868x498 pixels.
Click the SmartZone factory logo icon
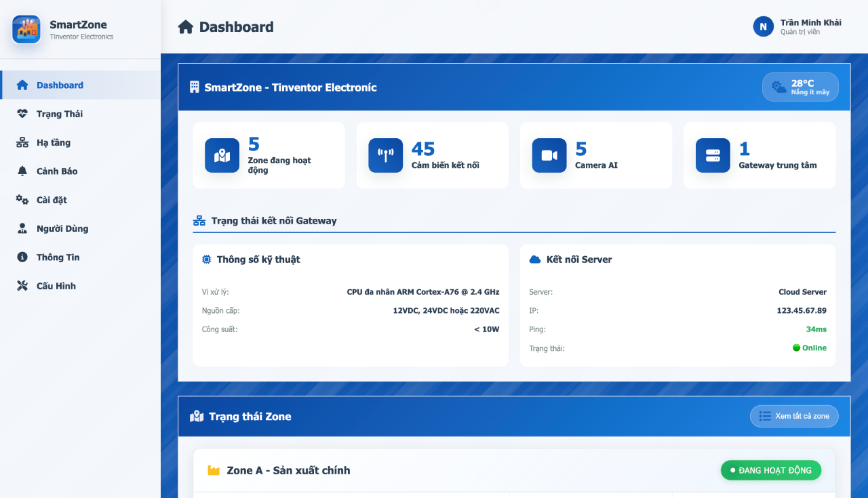pos(26,29)
